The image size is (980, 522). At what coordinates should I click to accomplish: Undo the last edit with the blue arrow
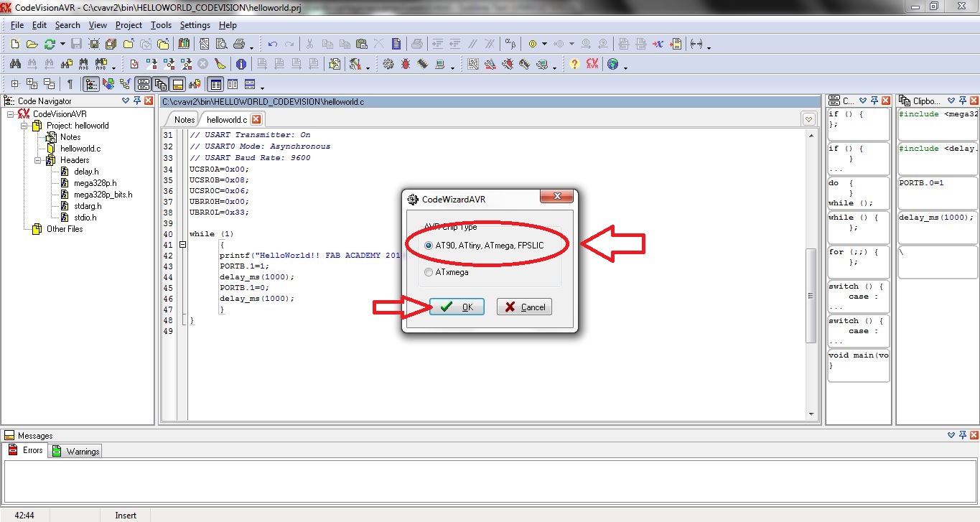pos(273,44)
